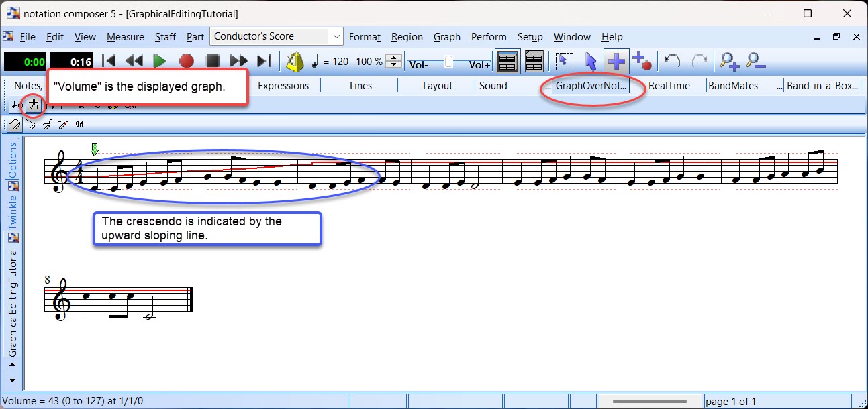Switch to the GraphOverNotes palette tab

pyautogui.click(x=590, y=86)
